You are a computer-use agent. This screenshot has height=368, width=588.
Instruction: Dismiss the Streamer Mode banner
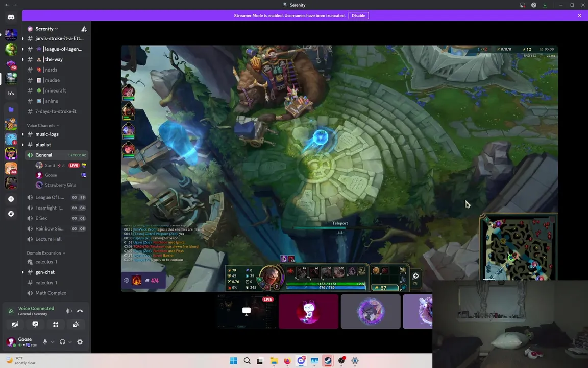pyautogui.click(x=580, y=16)
